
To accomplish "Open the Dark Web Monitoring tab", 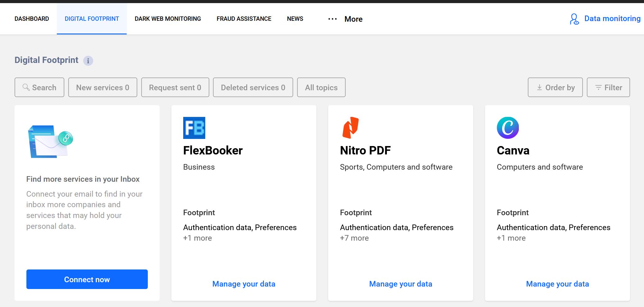I will [x=168, y=19].
